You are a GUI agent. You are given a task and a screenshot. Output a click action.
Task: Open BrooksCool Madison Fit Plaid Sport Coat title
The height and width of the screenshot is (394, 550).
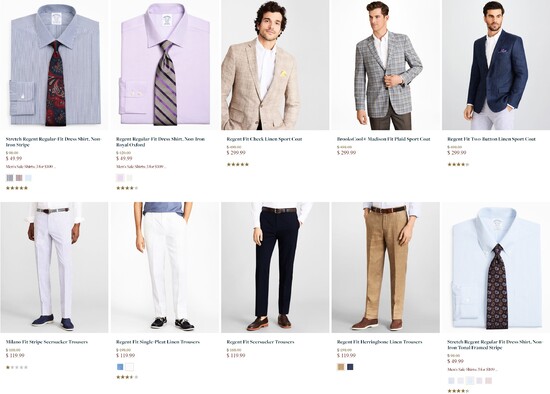pyautogui.click(x=383, y=139)
